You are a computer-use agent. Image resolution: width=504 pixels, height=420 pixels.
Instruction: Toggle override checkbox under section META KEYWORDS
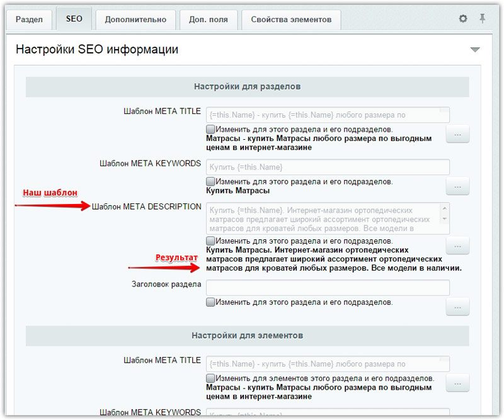pyautogui.click(x=210, y=181)
